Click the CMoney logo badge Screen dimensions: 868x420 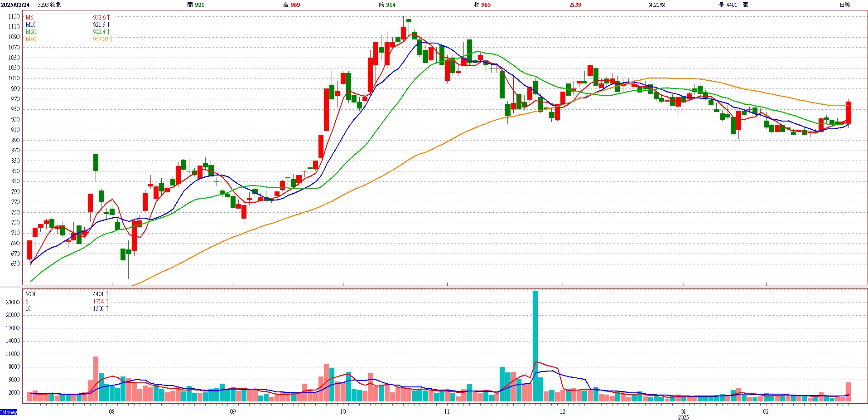point(9,412)
